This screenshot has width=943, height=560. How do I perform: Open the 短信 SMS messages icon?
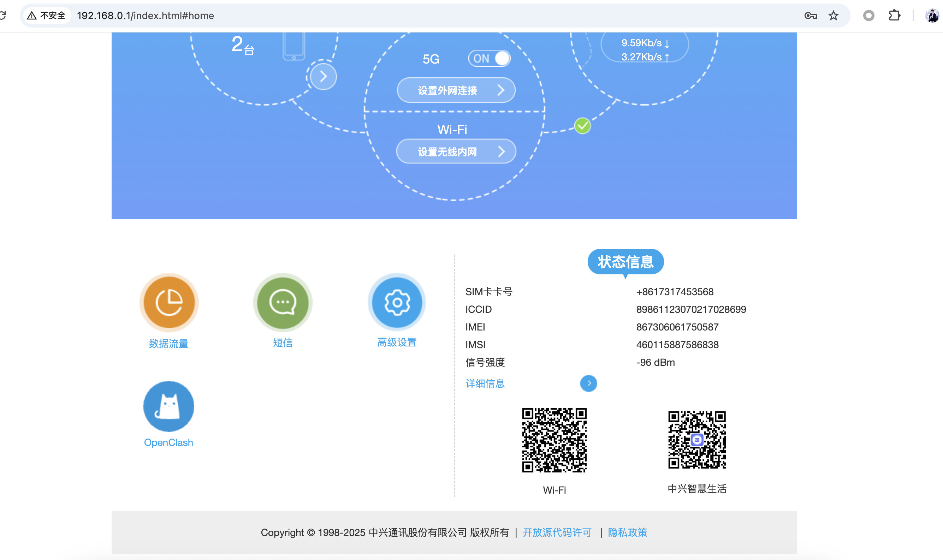pos(283,302)
